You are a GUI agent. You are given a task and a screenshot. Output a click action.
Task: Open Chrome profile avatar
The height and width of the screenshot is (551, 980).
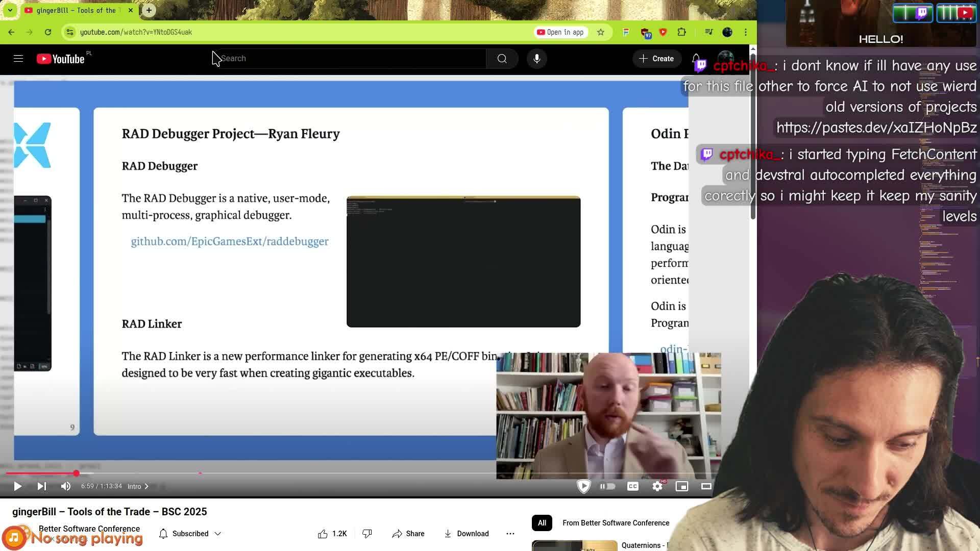point(727,32)
